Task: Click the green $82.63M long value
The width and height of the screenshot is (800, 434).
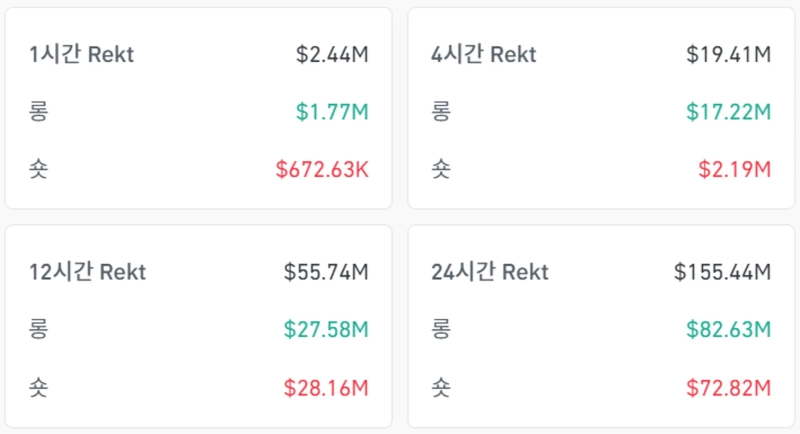Action: point(728,329)
